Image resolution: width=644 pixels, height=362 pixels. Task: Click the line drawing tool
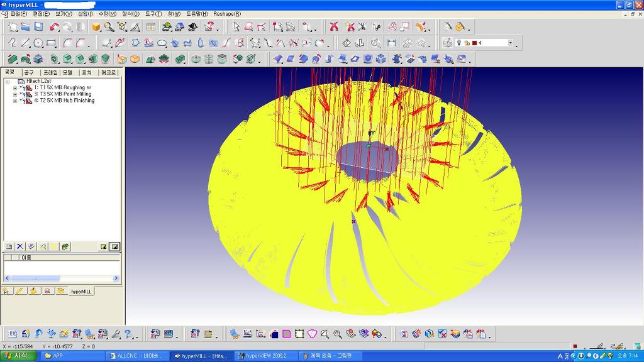pos(25,43)
